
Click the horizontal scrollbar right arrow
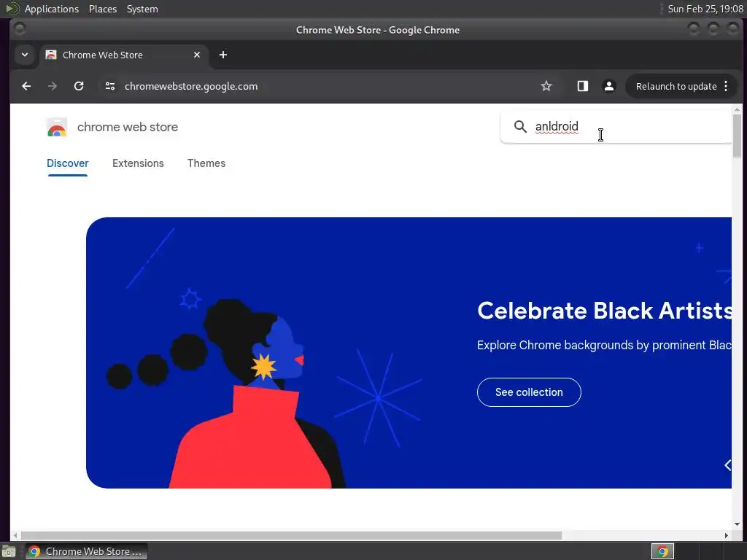pyautogui.click(x=726, y=535)
